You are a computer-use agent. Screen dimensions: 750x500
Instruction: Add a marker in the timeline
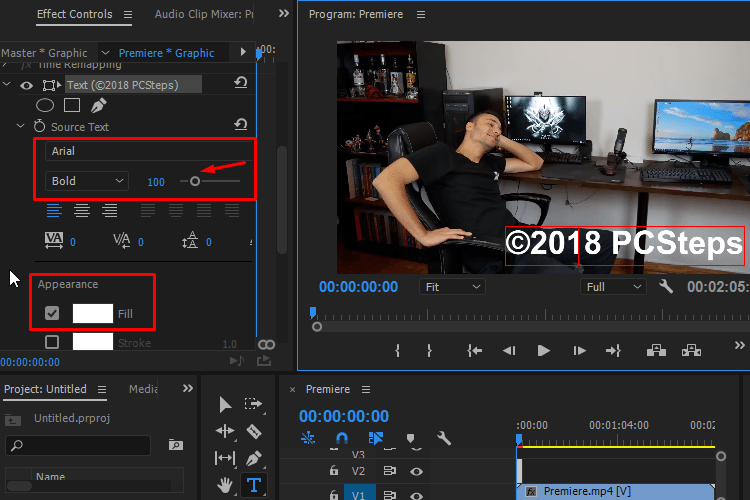(x=410, y=438)
